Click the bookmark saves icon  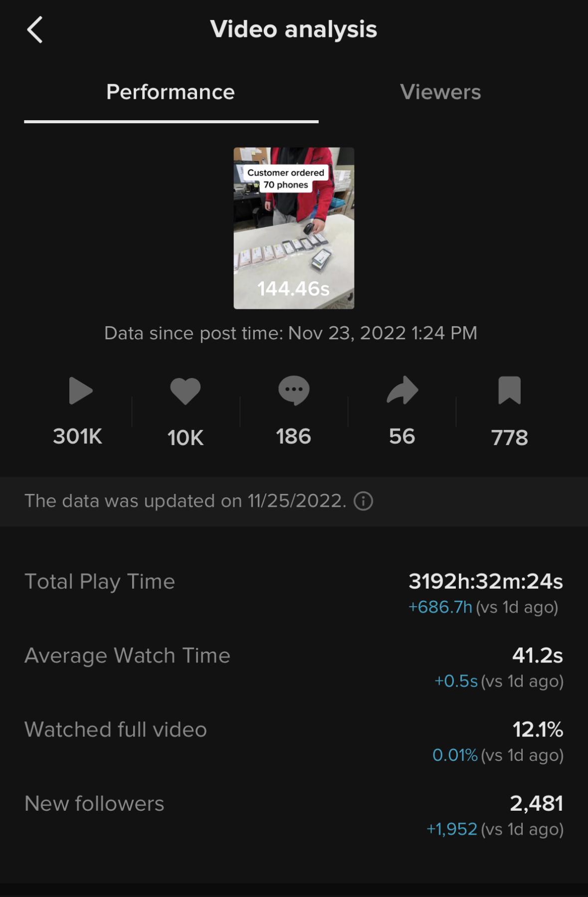(509, 390)
